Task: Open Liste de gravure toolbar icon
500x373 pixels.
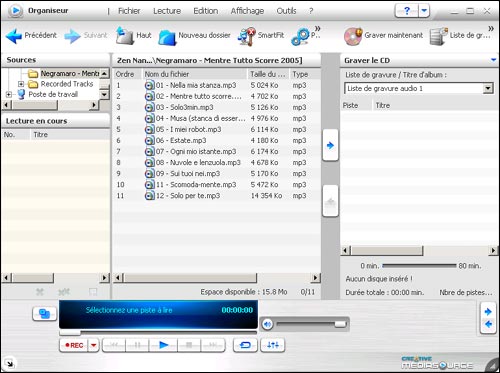Action: [438, 36]
